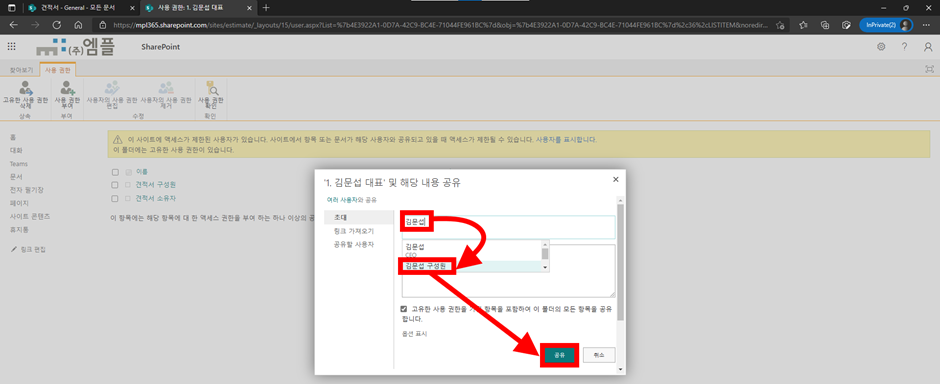The image size is (940, 384).
Task: Click the 공유 button
Action: (x=560, y=355)
